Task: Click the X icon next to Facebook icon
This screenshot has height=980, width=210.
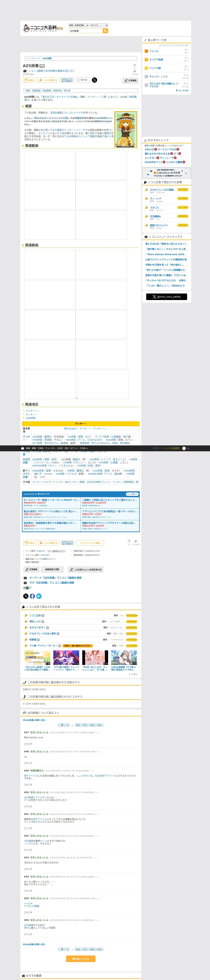Action: point(26,596)
